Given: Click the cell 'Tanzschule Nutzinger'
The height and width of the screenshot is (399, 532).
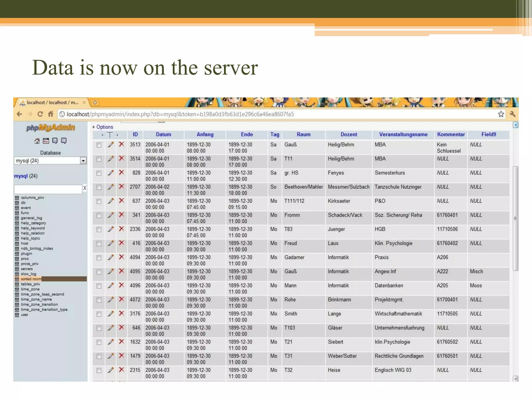Looking at the screenshot, I should 398,187.
